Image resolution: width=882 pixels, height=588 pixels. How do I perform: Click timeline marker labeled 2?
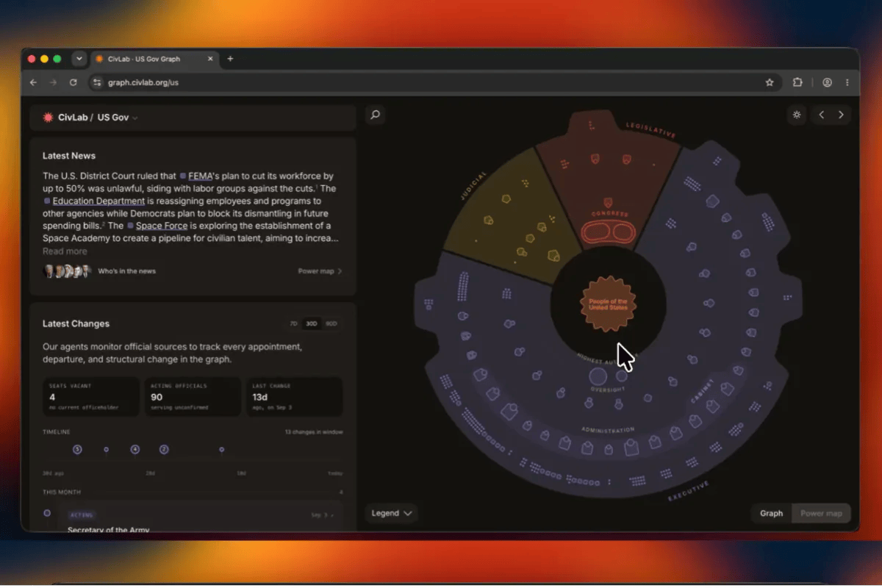coord(164,449)
